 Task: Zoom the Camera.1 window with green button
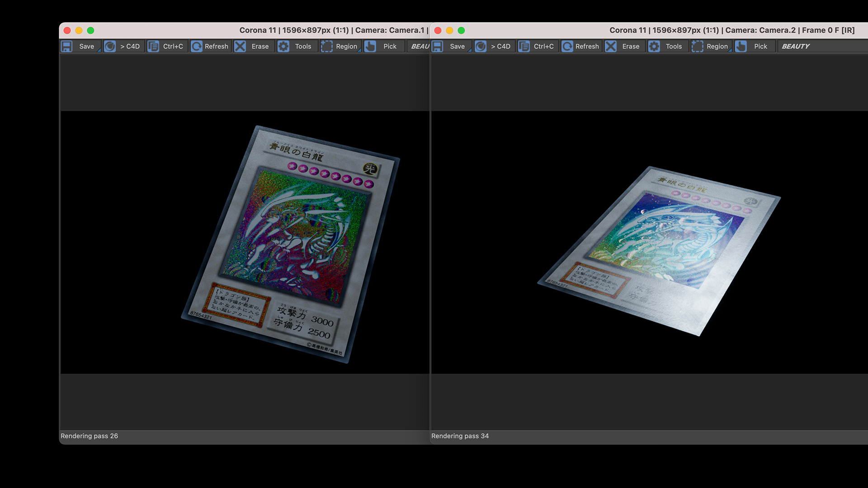coord(90,30)
